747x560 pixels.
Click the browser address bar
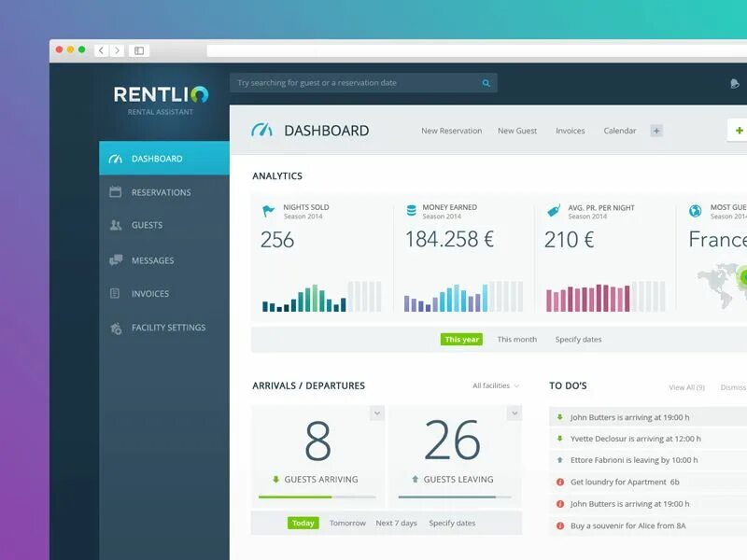476,50
